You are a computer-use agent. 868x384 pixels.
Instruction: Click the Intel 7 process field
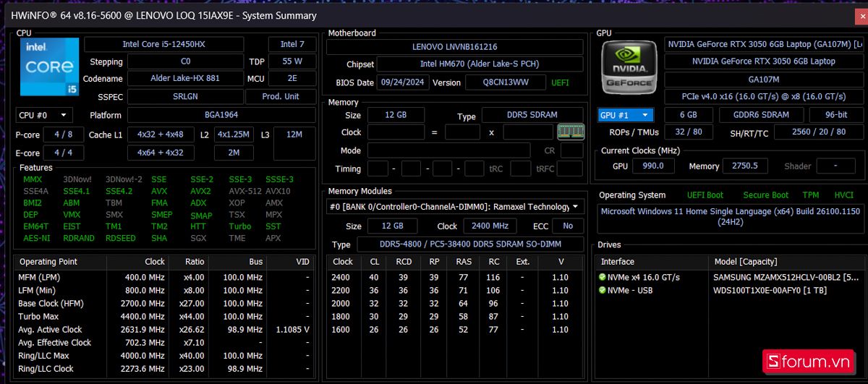click(292, 44)
